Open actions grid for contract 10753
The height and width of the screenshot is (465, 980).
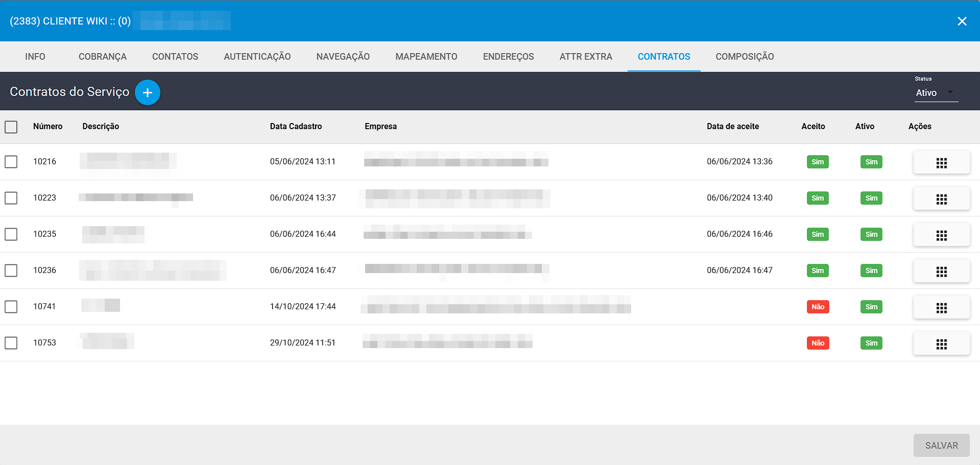click(941, 344)
